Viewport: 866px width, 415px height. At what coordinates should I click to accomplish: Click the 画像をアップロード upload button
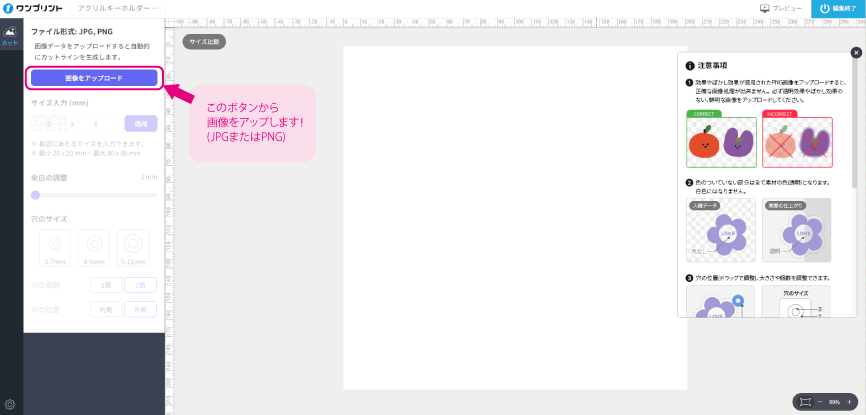coord(93,77)
